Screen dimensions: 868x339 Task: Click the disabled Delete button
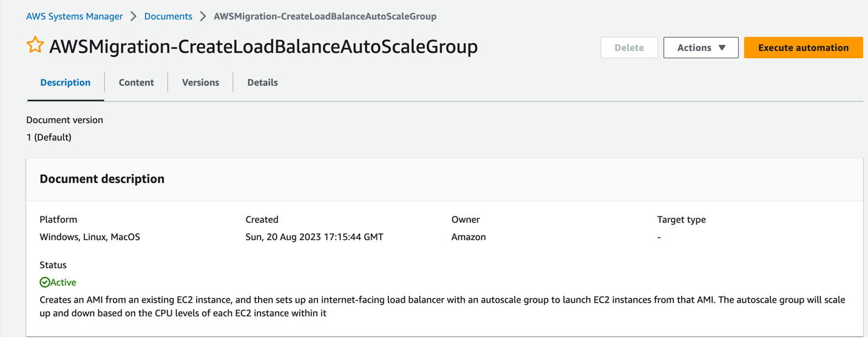629,48
